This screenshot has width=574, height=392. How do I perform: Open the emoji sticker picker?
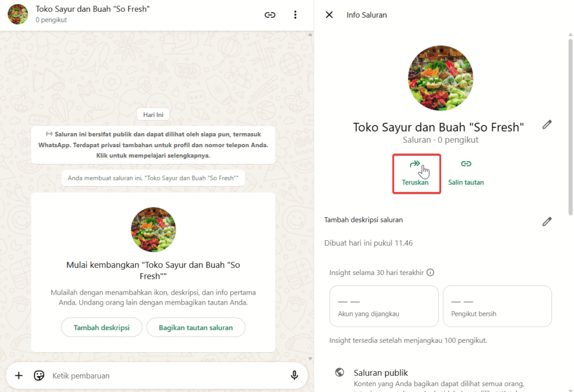(x=39, y=375)
